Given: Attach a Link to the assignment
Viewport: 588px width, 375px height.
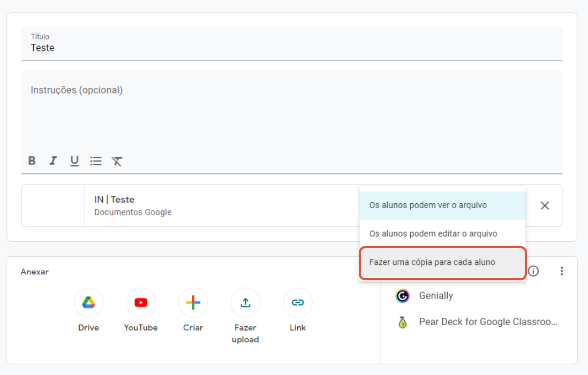Looking at the screenshot, I should click(297, 302).
